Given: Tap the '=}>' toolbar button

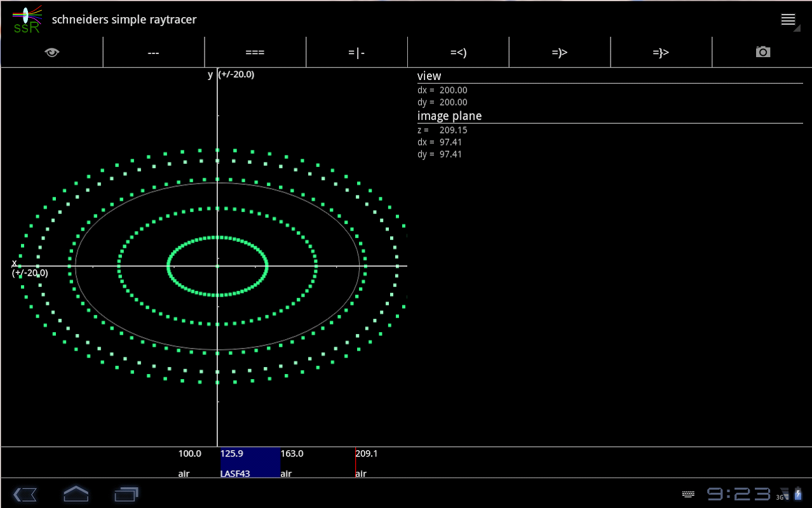Looking at the screenshot, I should [661, 53].
